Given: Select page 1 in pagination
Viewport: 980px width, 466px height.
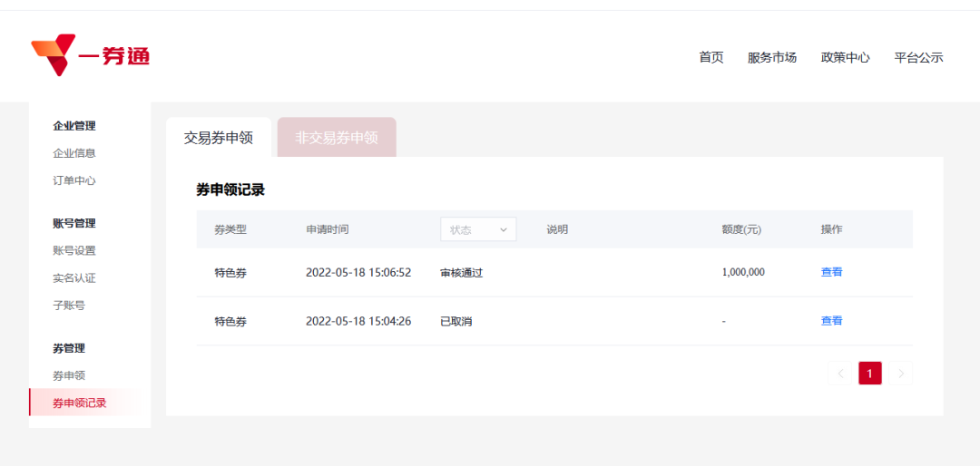Looking at the screenshot, I should point(870,374).
